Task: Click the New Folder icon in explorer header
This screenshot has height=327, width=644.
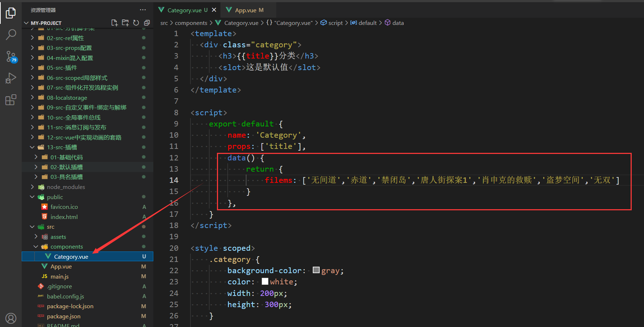Action: pyautogui.click(x=125, y=23)
